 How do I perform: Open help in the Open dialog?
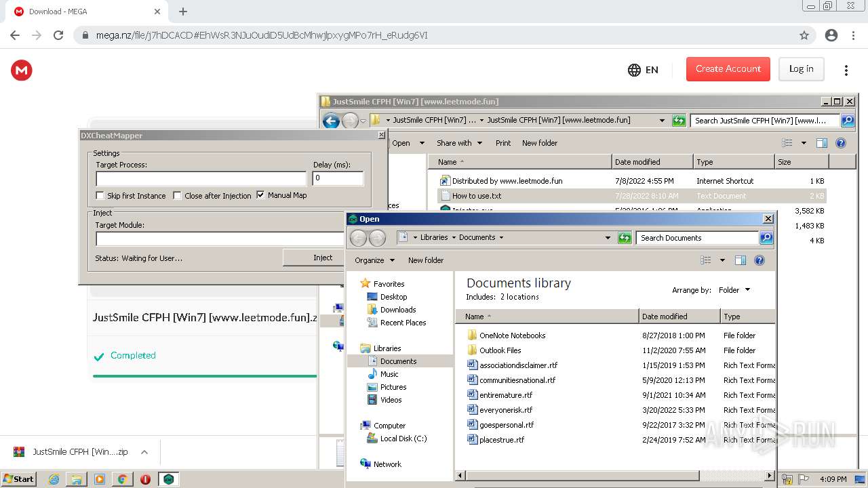(x=759, y=260)
